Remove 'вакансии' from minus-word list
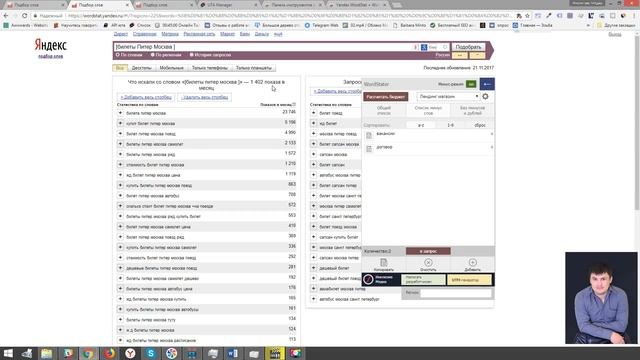640x360 pixels. point(491,134)
